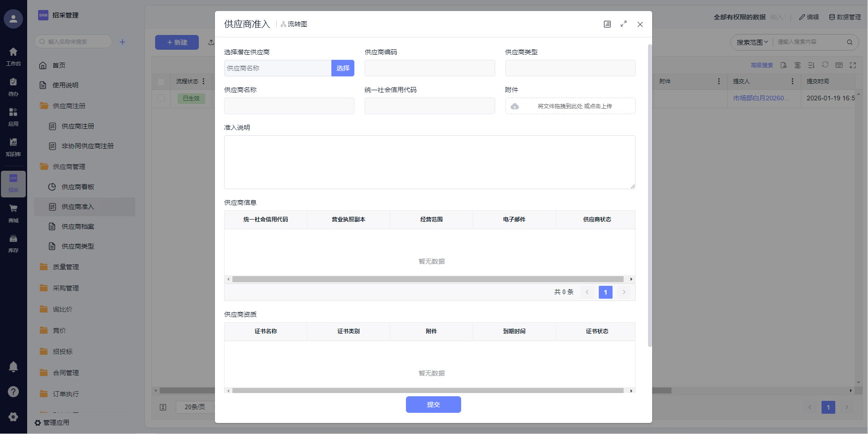Open the 商城 shopping cart icon
Screen dimensions: 868x434
[13, 209]
